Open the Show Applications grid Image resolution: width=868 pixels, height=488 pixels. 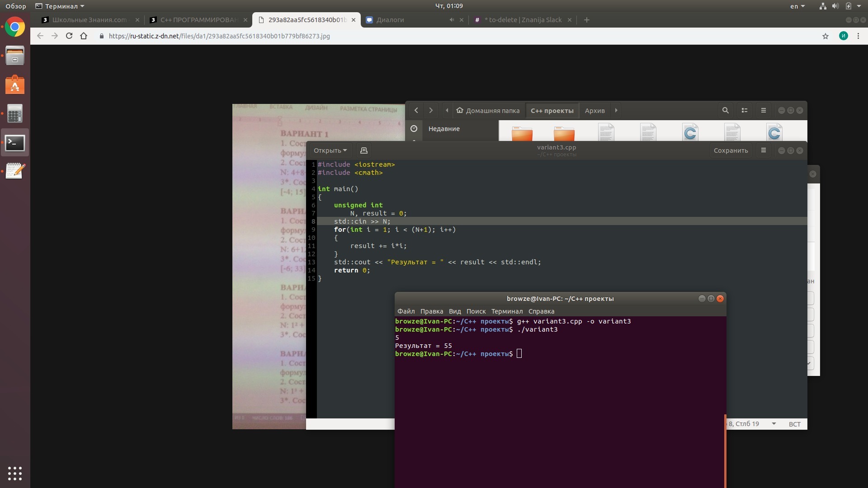click(x=15, y=473)
